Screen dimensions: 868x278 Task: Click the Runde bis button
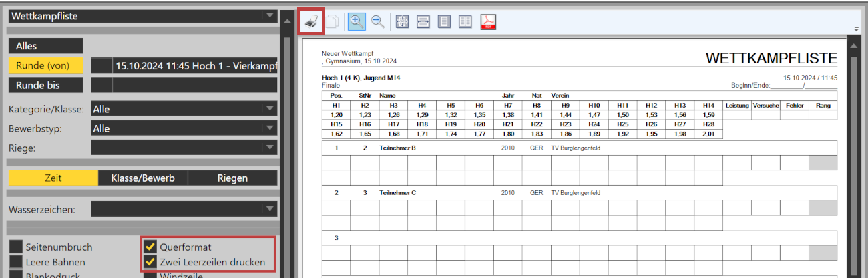(45, 85)
